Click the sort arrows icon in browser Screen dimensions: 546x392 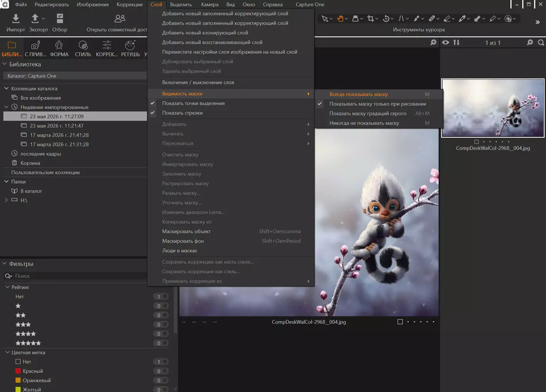pos(456,42)
